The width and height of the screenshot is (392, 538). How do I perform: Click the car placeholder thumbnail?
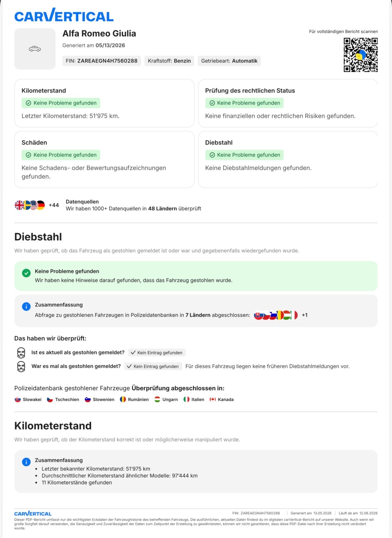click(x=35, y=49)
